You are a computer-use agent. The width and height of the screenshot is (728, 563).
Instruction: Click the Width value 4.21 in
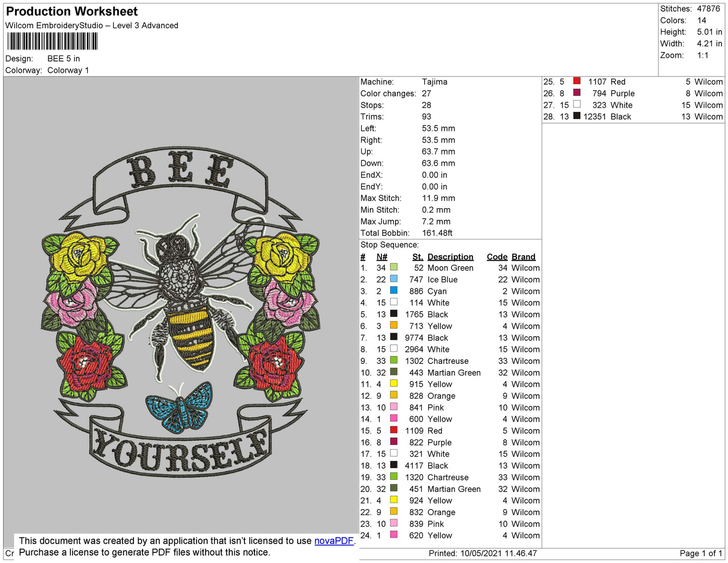709,43
